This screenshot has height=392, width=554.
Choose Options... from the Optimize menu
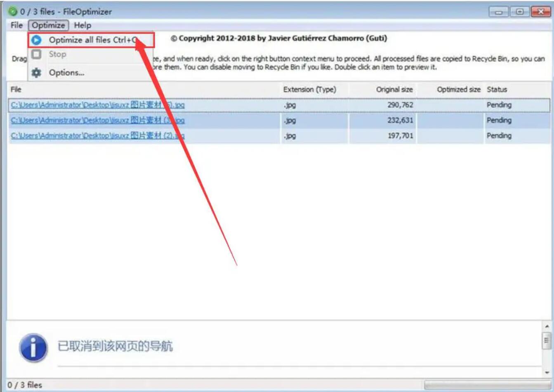tap(66, 73)
